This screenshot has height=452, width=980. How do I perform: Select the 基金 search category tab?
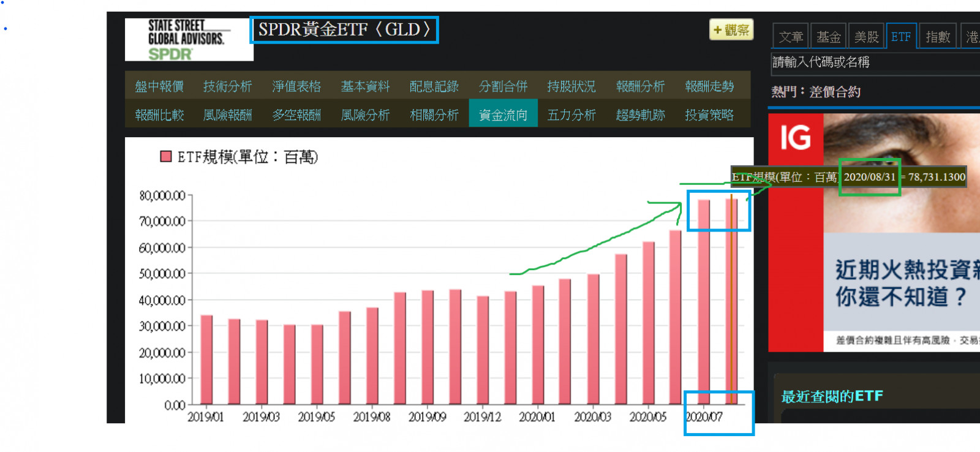coord(829,37)
